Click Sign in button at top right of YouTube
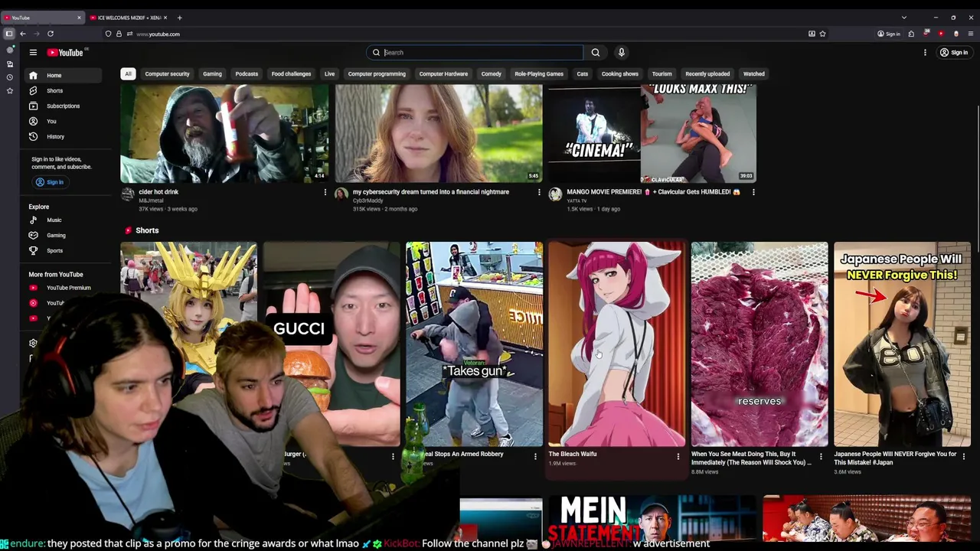 pos(954,52)
